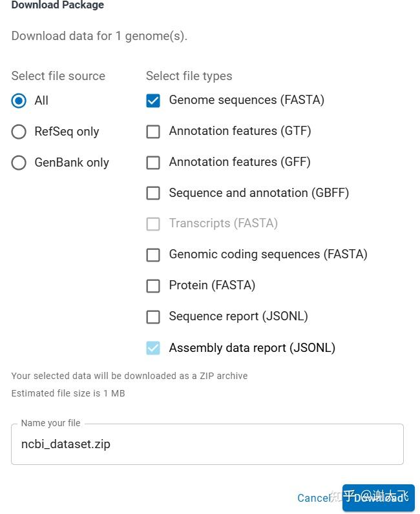Click Assembly data report (JSONL) checkbox
Viewport: 420px width, 514px height.
(x=153, y=348)
